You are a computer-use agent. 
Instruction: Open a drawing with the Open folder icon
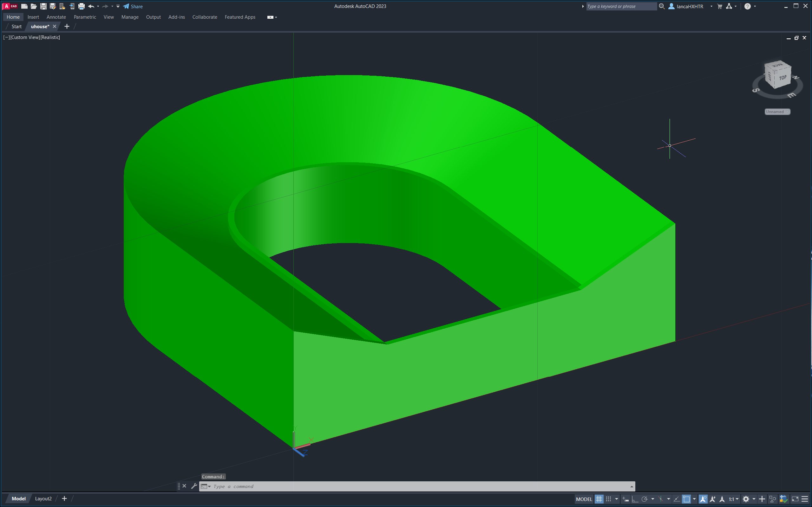[x=34, y=6]
